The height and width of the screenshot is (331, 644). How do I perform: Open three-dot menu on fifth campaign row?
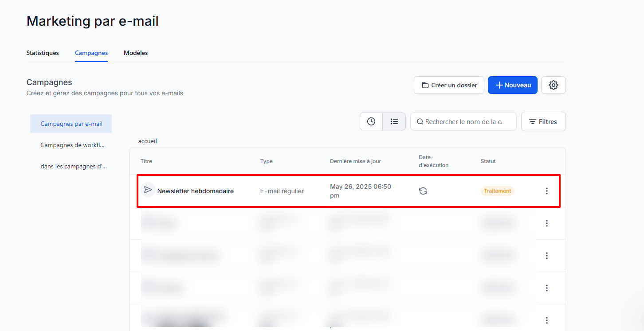(546, 320)
